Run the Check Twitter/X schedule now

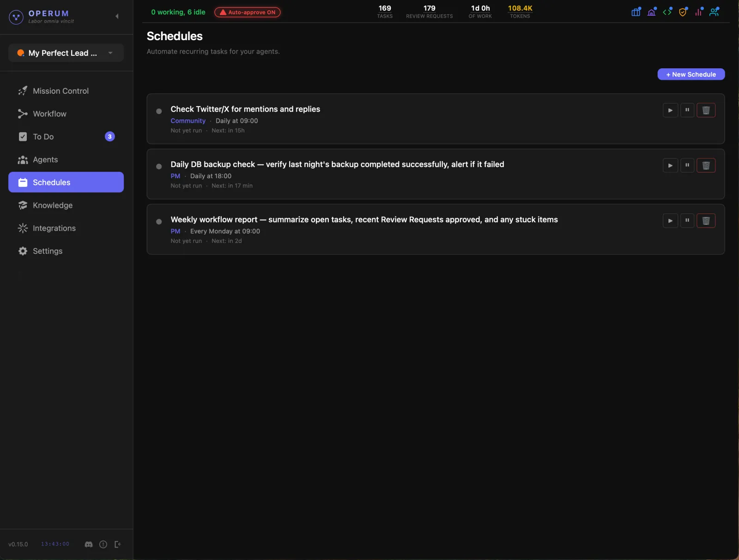670,110
